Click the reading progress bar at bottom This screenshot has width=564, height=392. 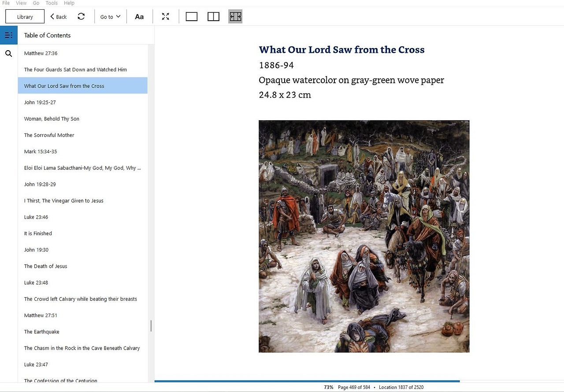(x=359, y=381)
